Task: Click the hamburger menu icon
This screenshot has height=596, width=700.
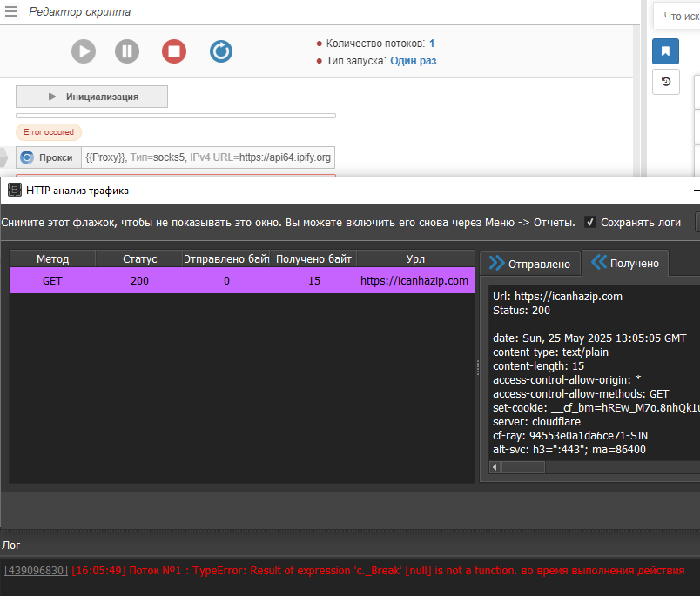Action: click(12, 12)
